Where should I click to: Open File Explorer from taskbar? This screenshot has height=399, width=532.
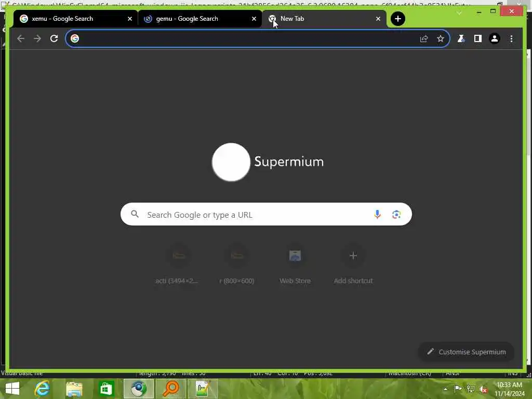pos(74,389)
